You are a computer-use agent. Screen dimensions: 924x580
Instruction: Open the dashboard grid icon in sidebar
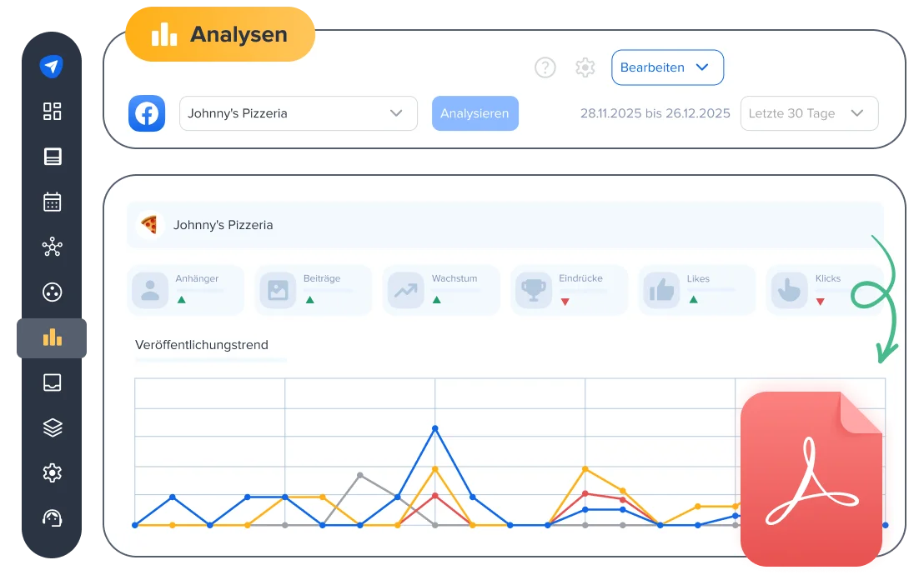[x=52, y=112]
